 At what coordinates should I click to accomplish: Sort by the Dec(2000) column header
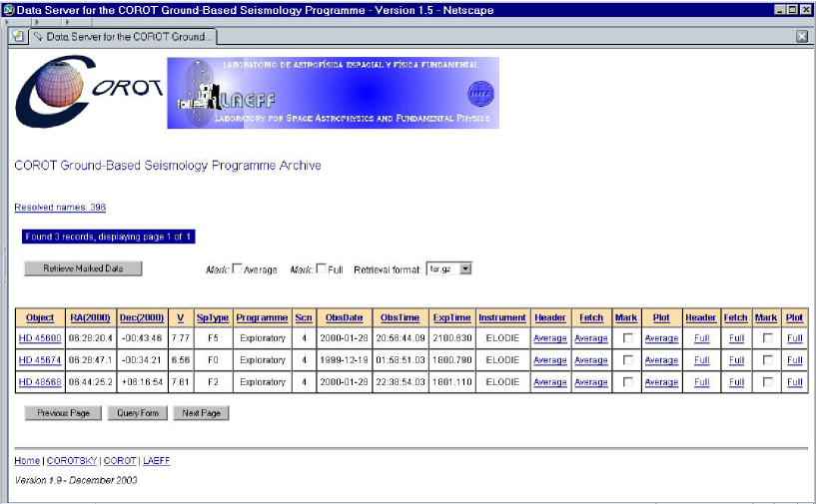tap(142, 317)
